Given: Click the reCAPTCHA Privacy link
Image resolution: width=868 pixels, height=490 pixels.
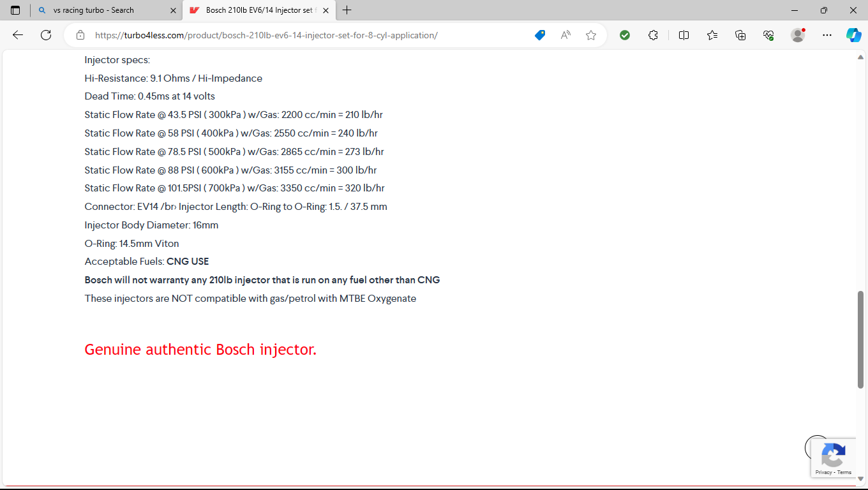Looking at the screenshot, I should (x=823, y=472).
